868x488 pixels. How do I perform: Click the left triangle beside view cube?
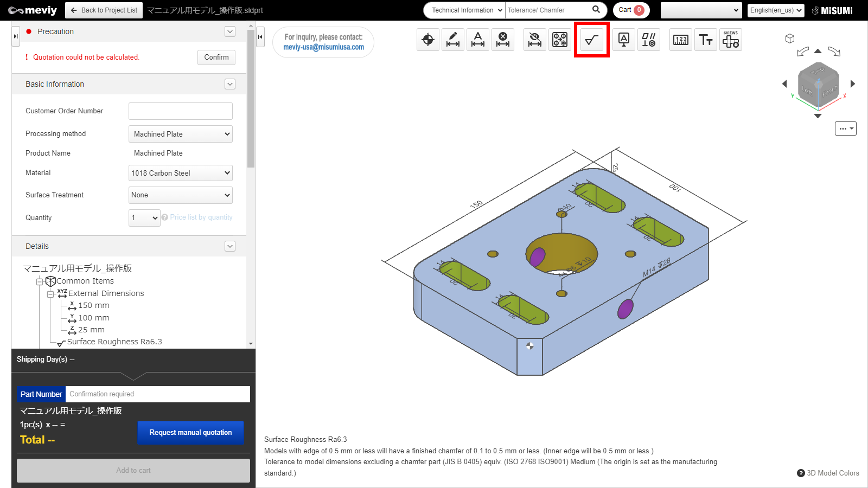point(784,84)
